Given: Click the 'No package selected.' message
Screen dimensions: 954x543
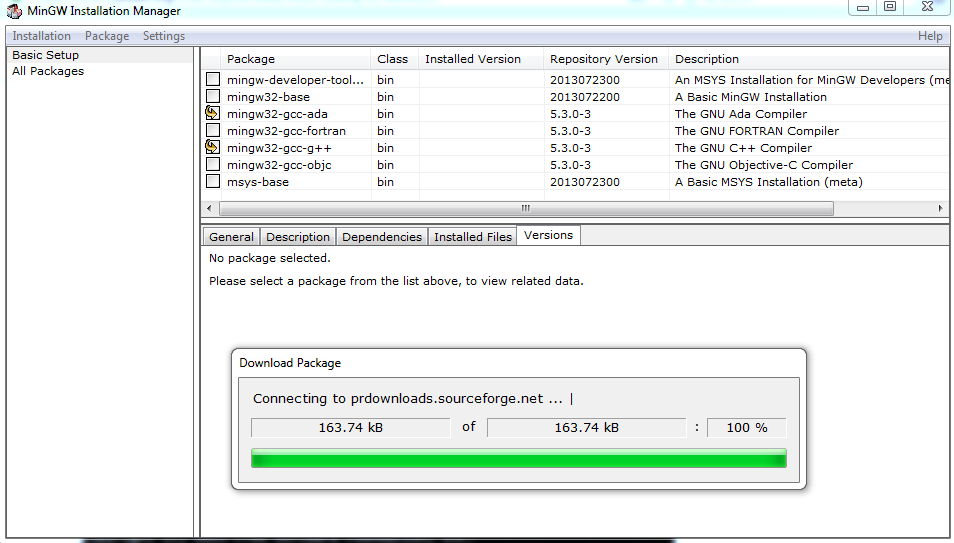Looking at the screenshot, I should pos(270,258).
